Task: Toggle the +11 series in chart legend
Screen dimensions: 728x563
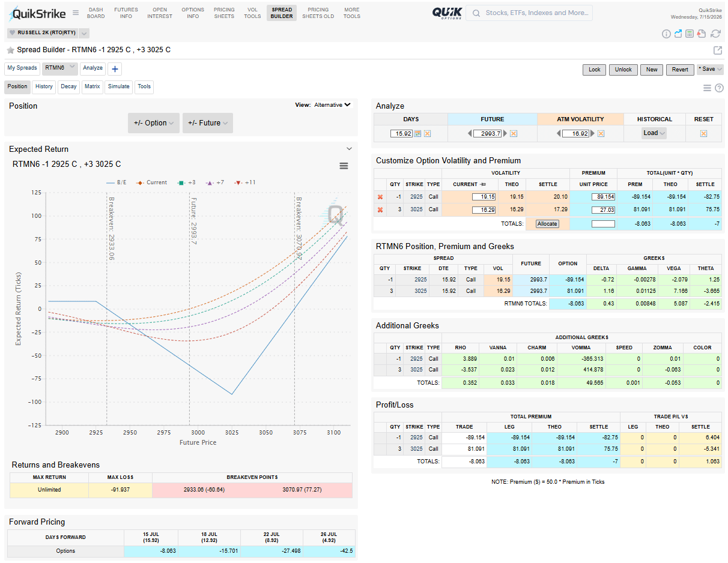Action: (x=245, y=182)
